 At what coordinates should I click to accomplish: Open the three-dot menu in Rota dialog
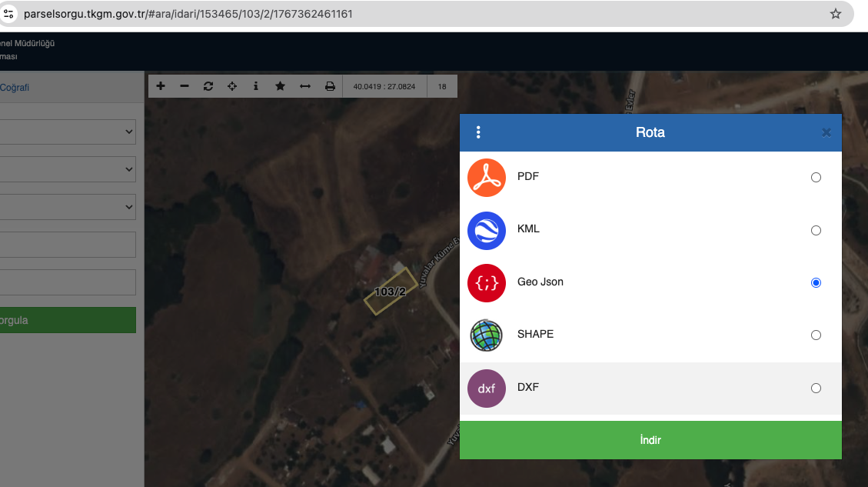click(x=478, y=132)
